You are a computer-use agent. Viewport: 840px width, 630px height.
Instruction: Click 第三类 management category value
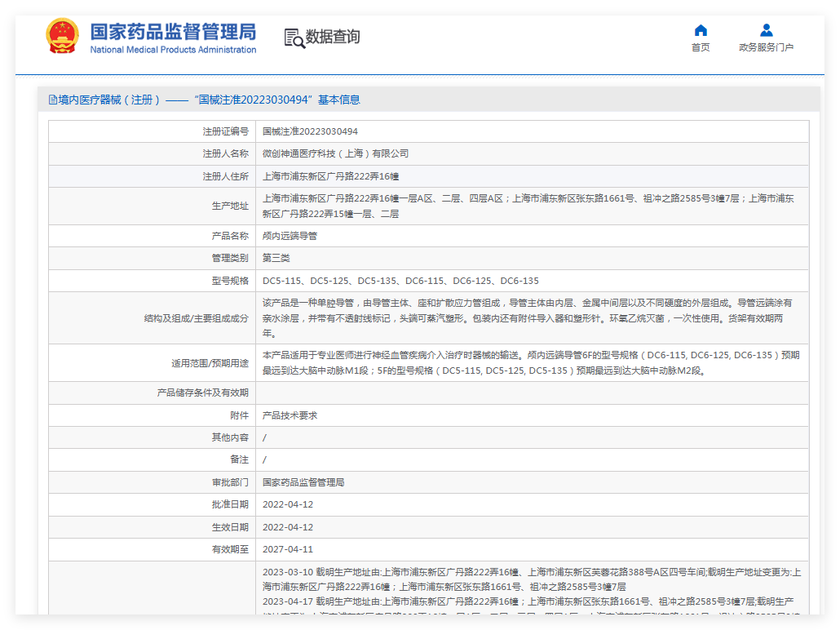[x=276, y=258]
